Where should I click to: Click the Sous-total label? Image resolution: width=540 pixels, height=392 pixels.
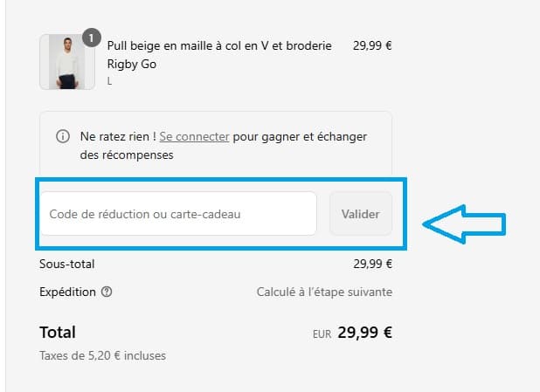(67, 264)
